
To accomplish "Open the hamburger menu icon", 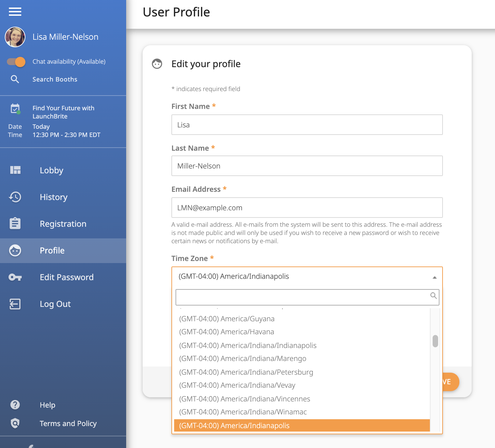I will (15, 12).
